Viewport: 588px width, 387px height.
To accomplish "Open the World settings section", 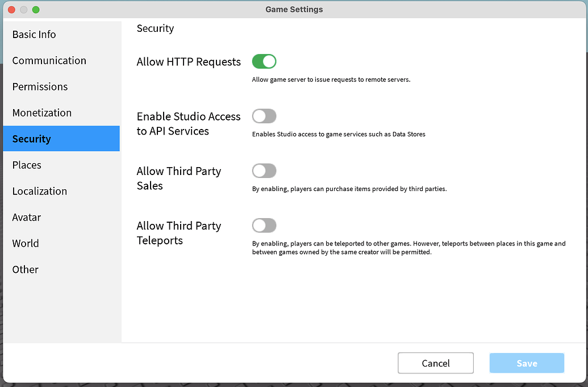I will coord(25,243).
